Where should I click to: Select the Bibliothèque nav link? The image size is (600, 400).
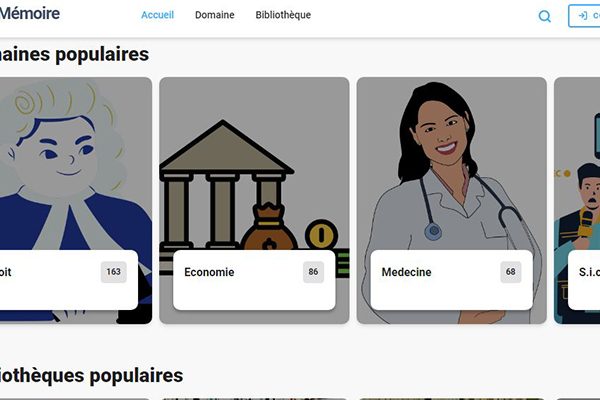(x=283, y=15)
